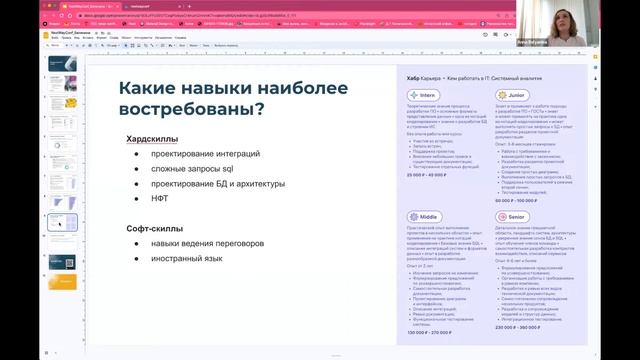Viewport: 640px width, 360px height.
Task: Click the 'НФТ' bullet on slide
Action: pos(160,198)
